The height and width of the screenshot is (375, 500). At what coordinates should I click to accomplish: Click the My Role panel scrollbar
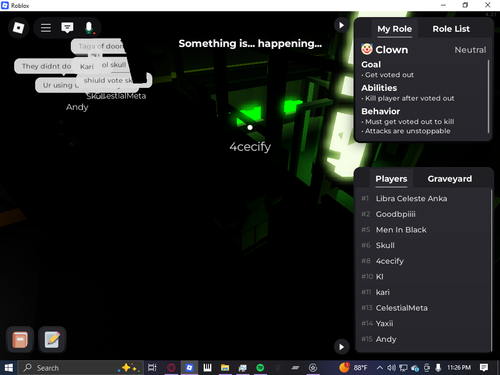(x=489, y=97)
